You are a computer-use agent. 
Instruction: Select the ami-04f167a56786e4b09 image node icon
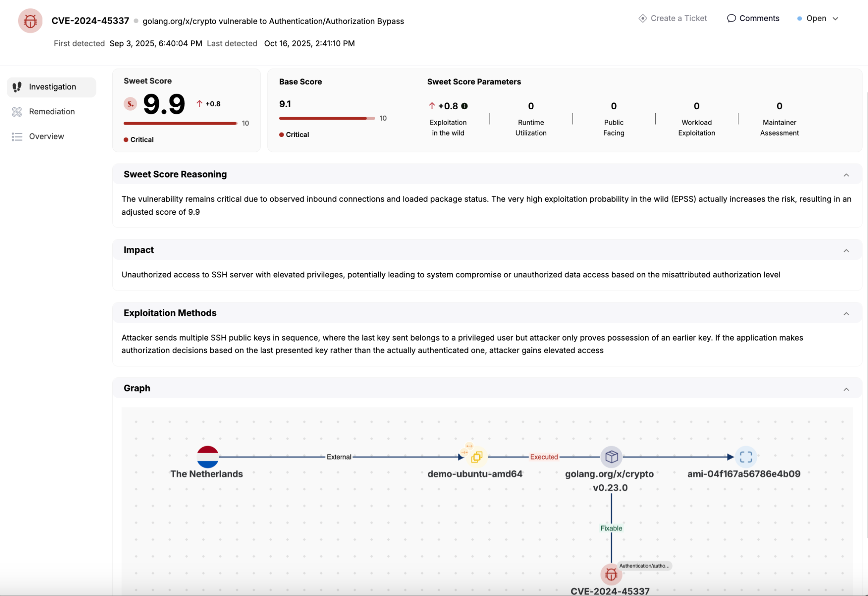click(746, 457)
